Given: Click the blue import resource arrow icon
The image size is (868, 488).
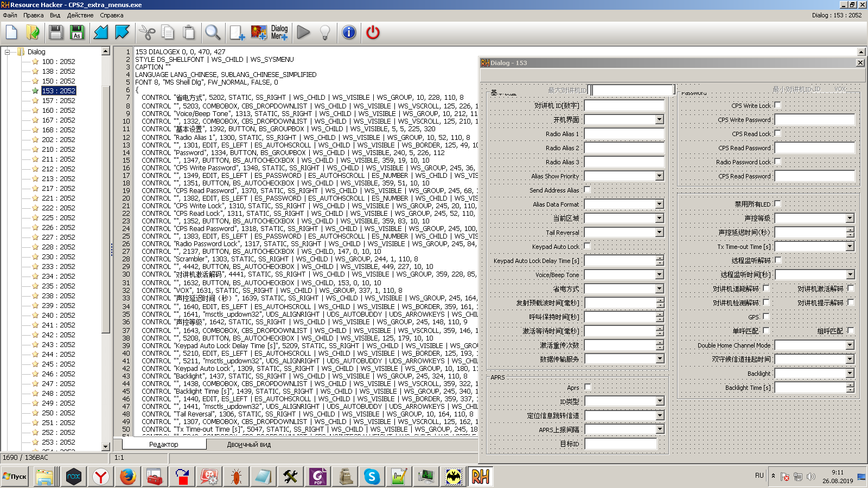Looking at the screenshot, I should (x=101, y=33).
